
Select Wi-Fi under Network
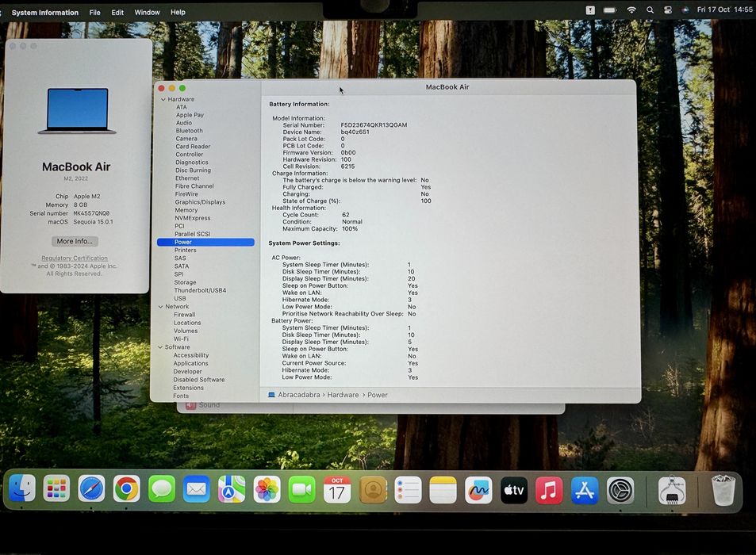pos(181,339)
